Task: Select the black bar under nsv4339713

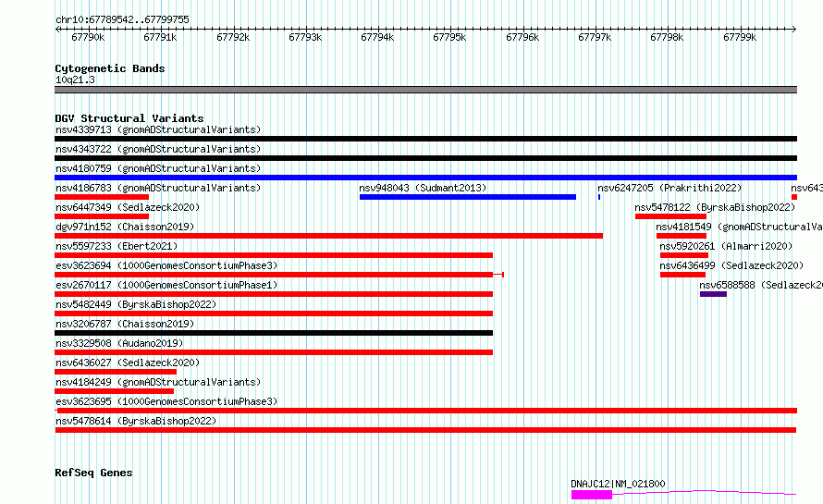Action: click(425, 139)
